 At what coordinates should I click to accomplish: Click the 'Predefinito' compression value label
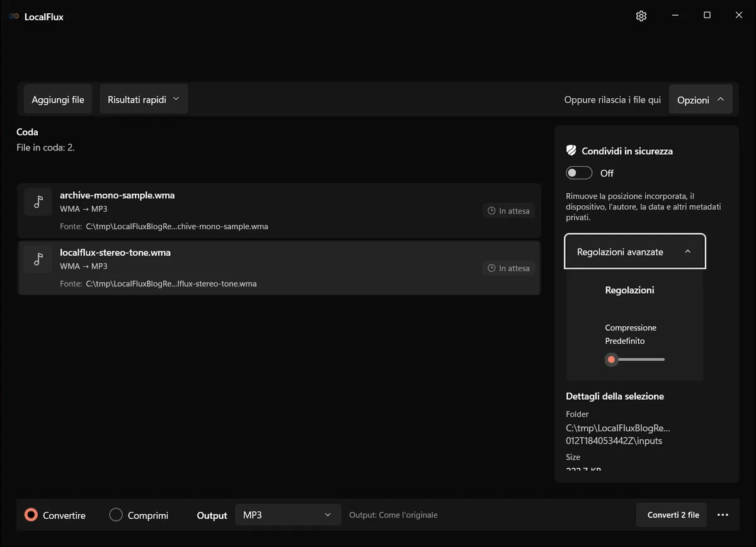click(x=625, y=341)
